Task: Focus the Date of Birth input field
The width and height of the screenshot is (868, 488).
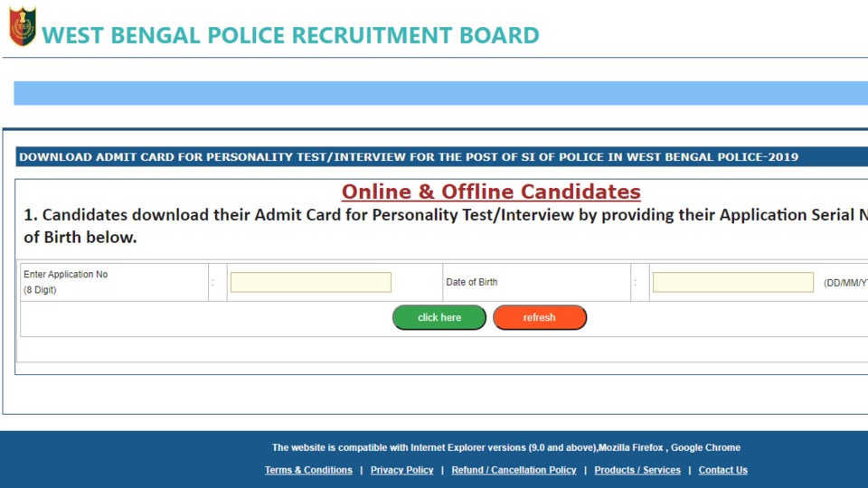Action: coord(733,282)
